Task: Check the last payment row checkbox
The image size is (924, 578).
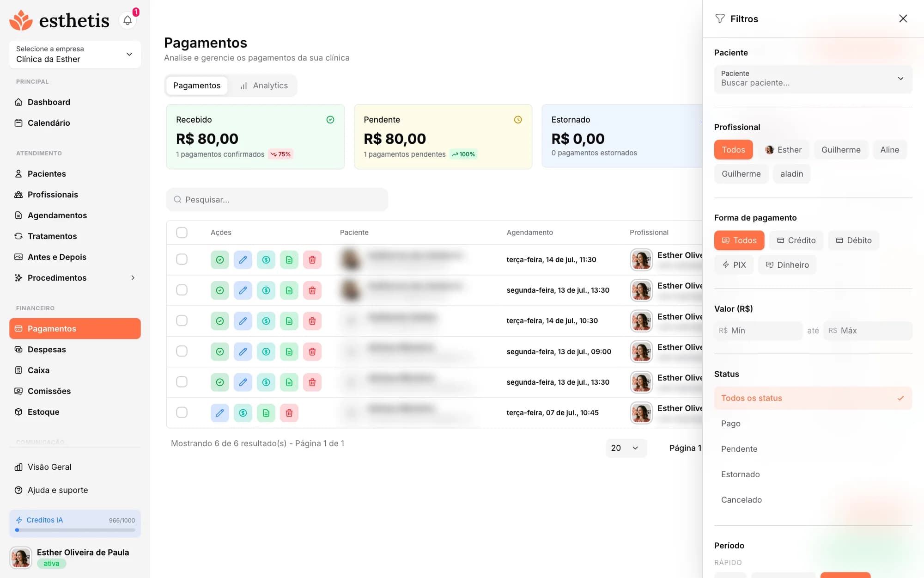Action: tap(182, 412)
